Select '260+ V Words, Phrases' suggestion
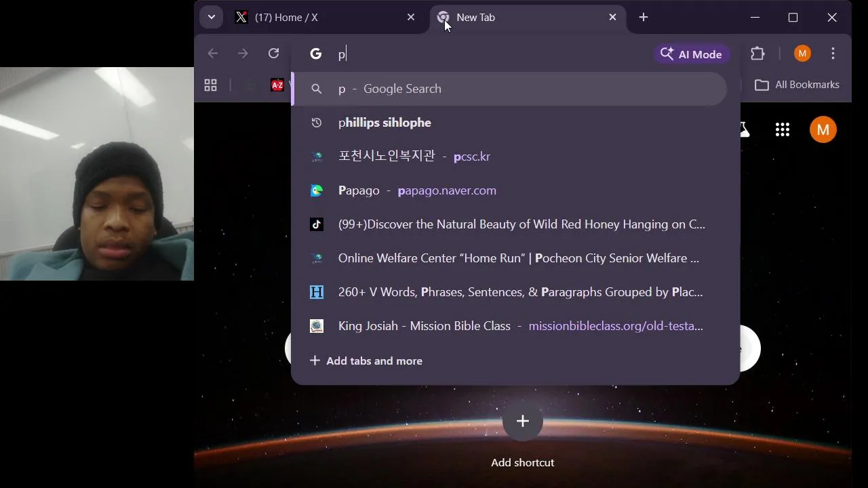868x488 pixels. (510, 292)
